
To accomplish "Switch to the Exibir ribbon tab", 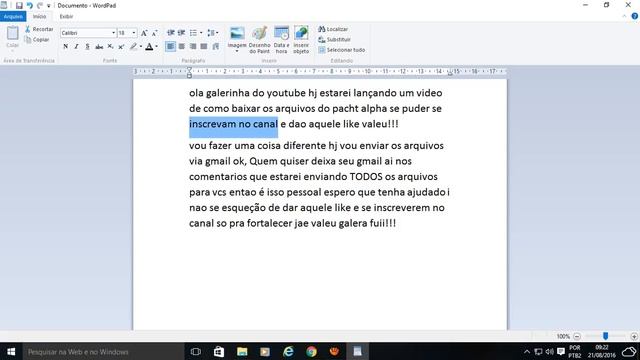I will coord(66,16).
